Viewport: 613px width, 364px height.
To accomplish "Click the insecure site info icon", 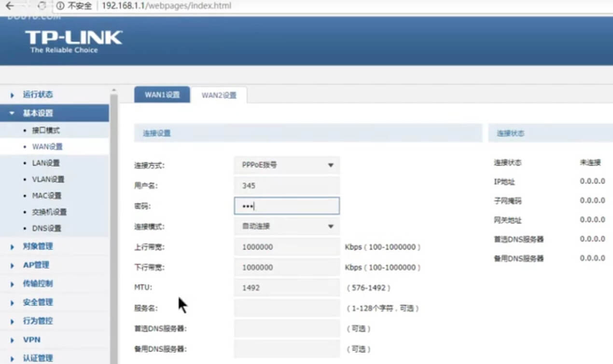I will [60, 6].
